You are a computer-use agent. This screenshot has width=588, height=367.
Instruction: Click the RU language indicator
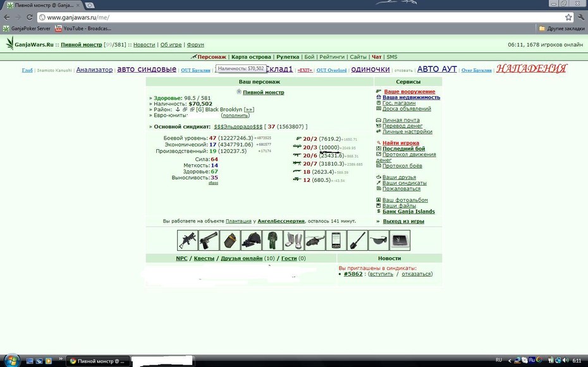(498, 360)
